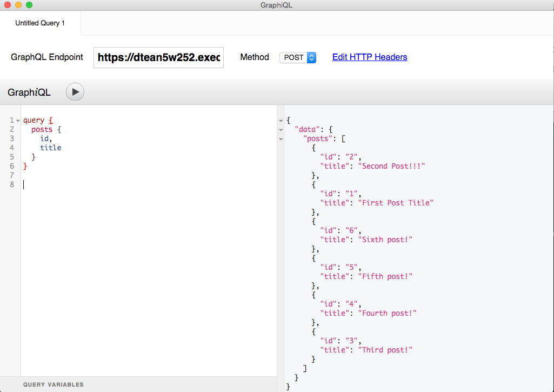Open the Edit HTTP Headers link

(370, 57)
